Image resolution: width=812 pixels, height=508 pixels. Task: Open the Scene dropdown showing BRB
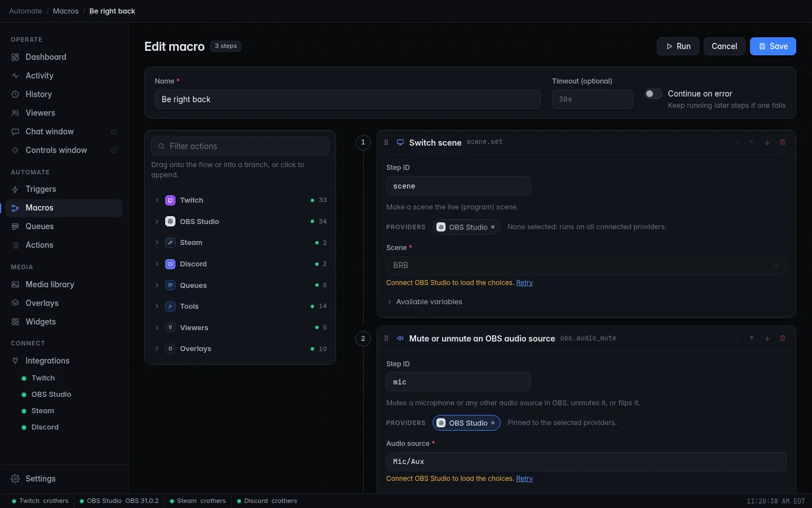[x=586, y=265]
